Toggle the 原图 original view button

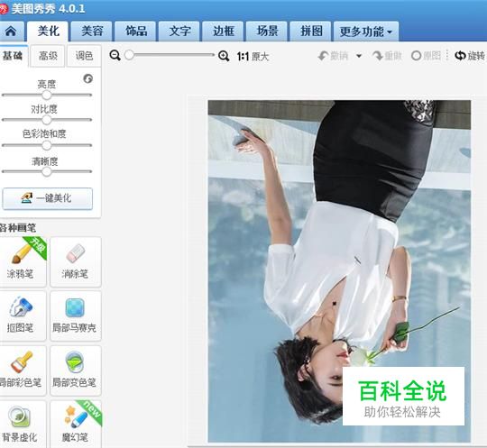point(426,56)
